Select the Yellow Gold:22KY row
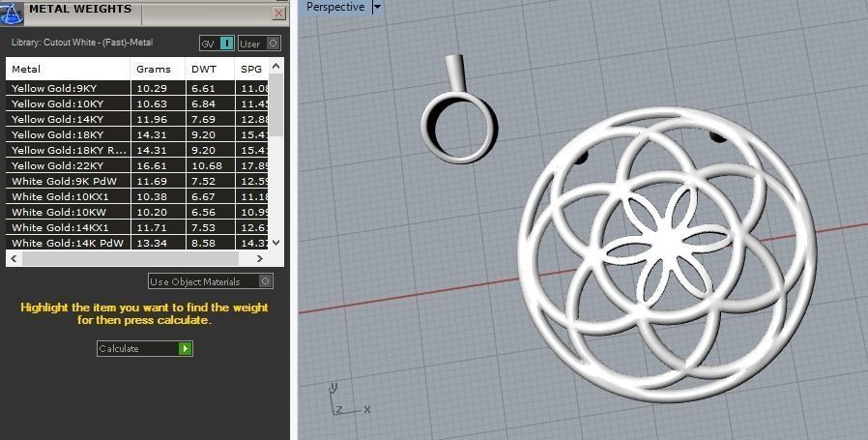This screenshot has height=440, width=868. (x=137, y=165)
